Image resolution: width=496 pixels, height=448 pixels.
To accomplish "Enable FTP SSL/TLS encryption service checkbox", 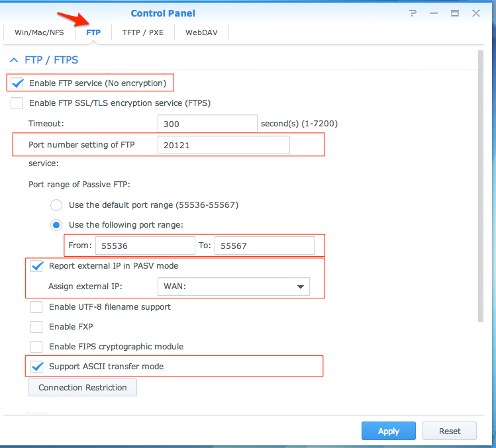I will 17,103.
